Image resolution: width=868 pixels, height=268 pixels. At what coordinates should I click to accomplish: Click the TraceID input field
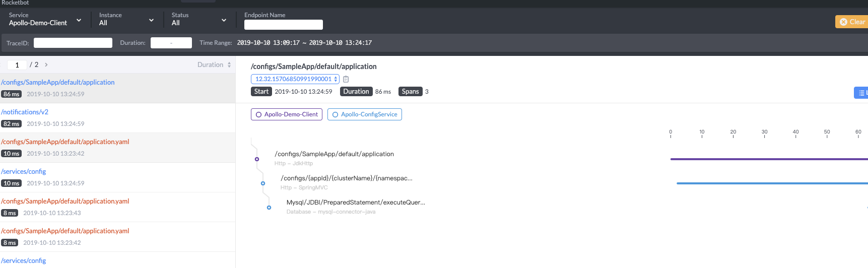coord(73,43)
